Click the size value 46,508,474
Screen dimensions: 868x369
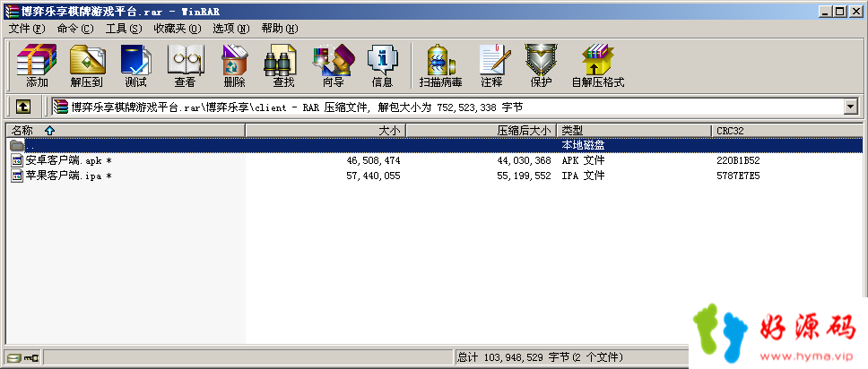tap(373, 161)
